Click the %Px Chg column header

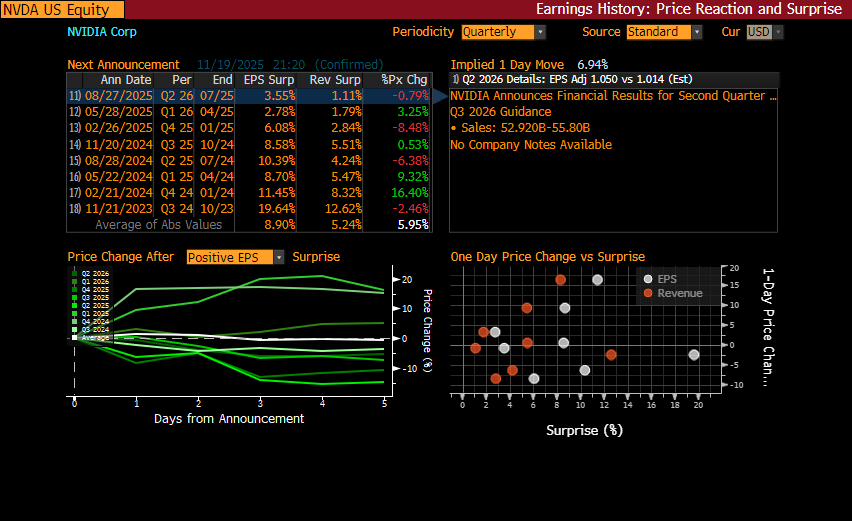pyautogui.click(x=404, y=80)
